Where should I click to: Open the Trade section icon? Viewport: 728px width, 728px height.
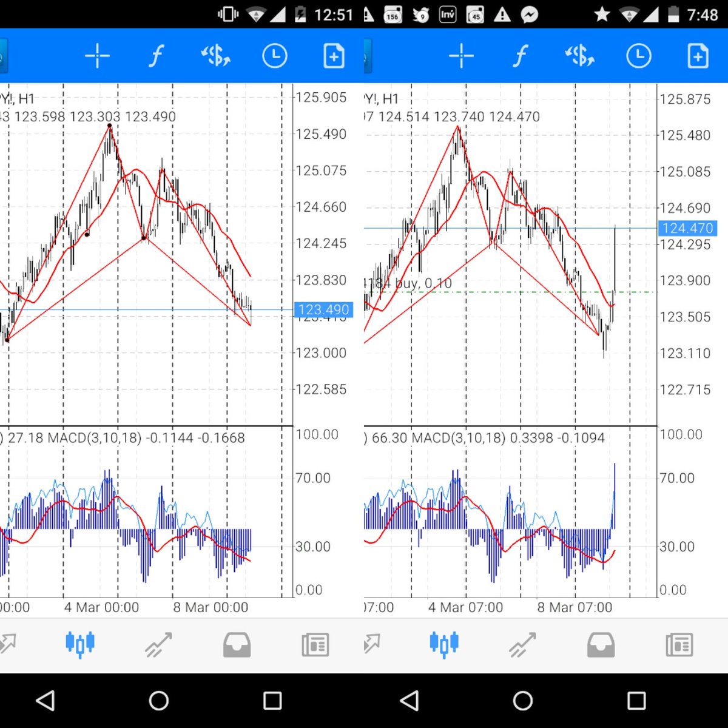click(158, 644)
